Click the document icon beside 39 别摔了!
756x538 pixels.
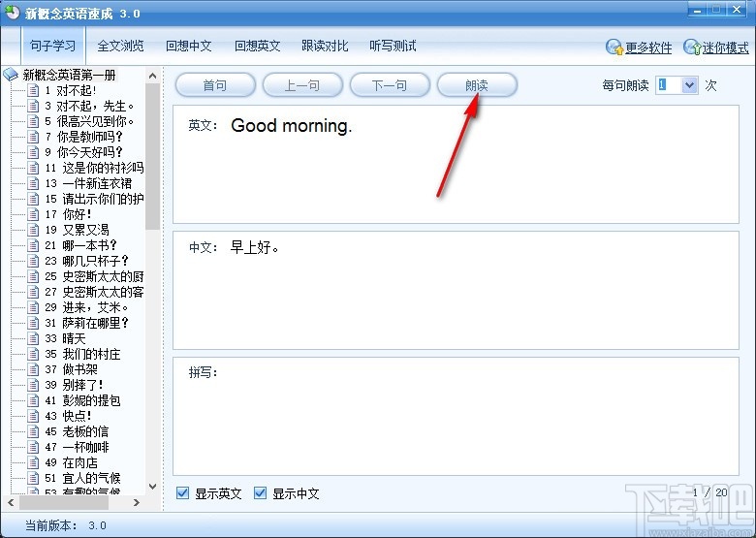(x=33, y=385)
